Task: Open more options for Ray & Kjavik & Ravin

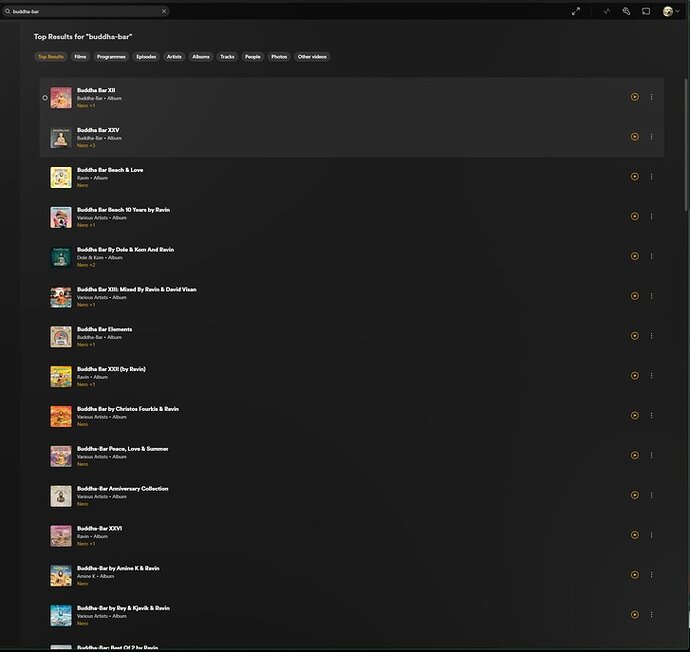Action: click(x=652, y=615)
